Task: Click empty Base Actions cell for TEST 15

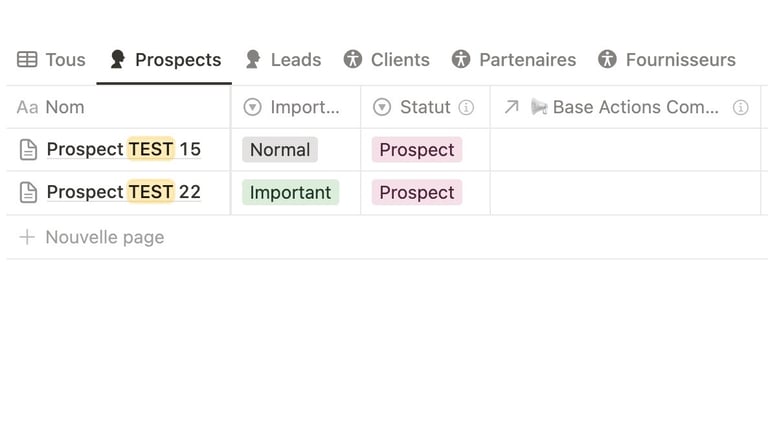Action: pyautogui.click(x=625, y=150)
